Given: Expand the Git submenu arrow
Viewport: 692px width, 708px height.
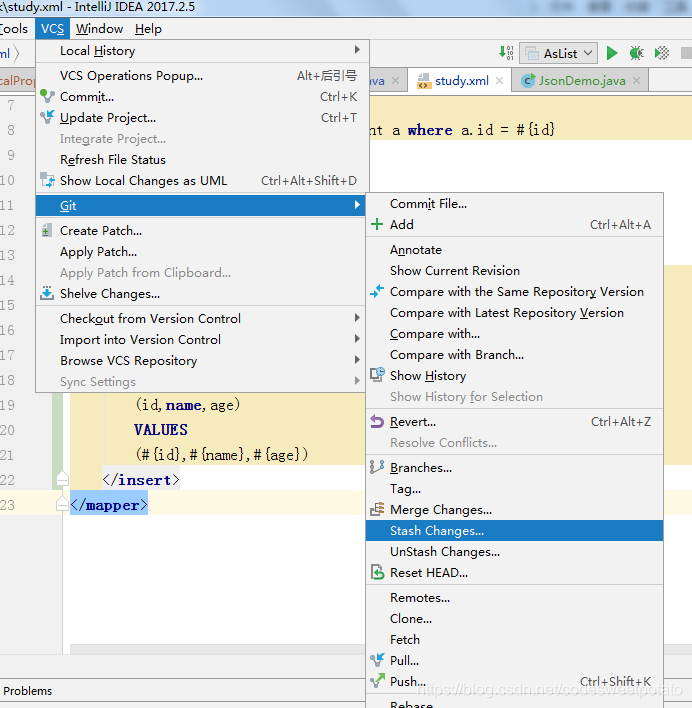Looking at the screenshot, I should click(357, 205).
